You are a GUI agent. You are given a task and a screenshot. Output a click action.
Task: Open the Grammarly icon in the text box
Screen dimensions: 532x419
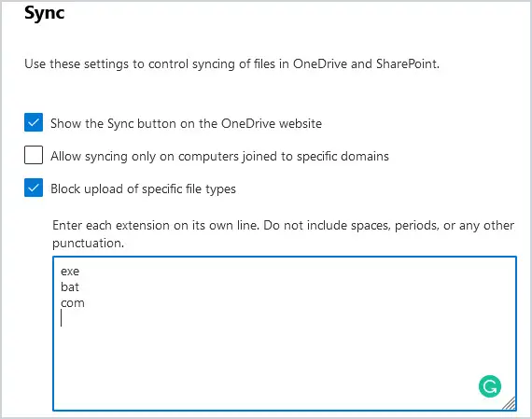coord(490,386)
